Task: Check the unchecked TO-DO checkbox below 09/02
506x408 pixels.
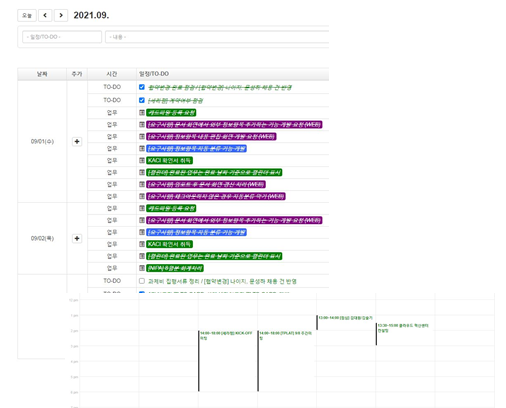Action: (142, 281)
